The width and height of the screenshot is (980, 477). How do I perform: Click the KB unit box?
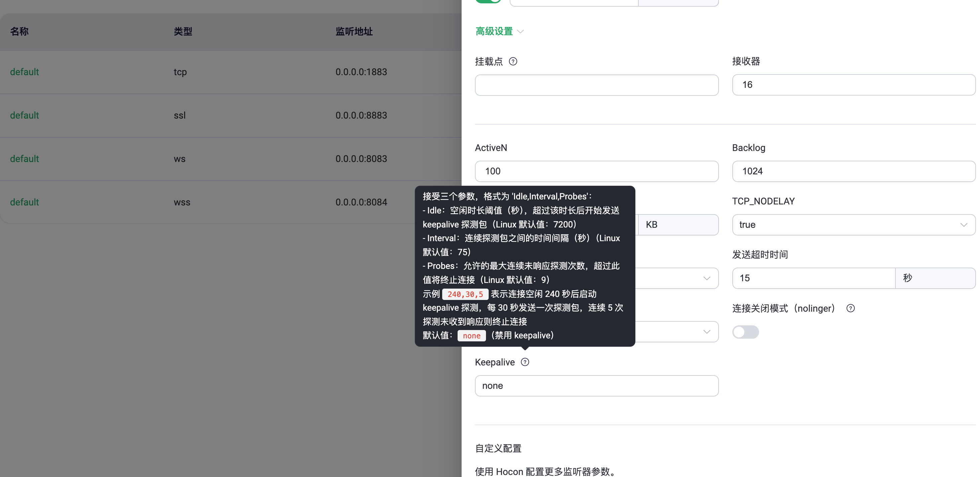coord(678,224)
